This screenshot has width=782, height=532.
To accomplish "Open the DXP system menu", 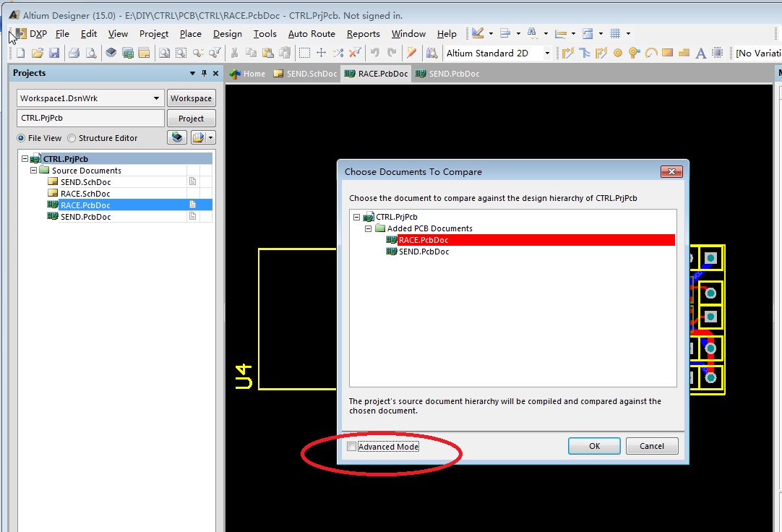I will click(x=31, y=33).
